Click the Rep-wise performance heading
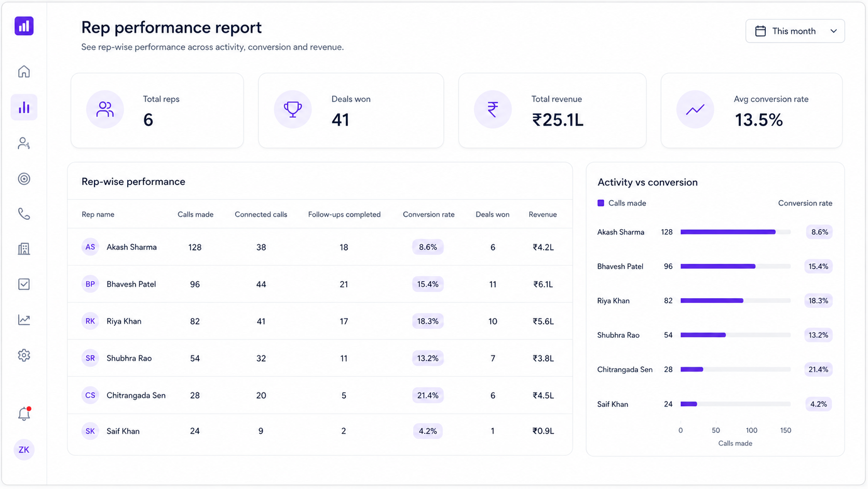The height and width of the screenshot is (489, 868). tap(133, 182)
